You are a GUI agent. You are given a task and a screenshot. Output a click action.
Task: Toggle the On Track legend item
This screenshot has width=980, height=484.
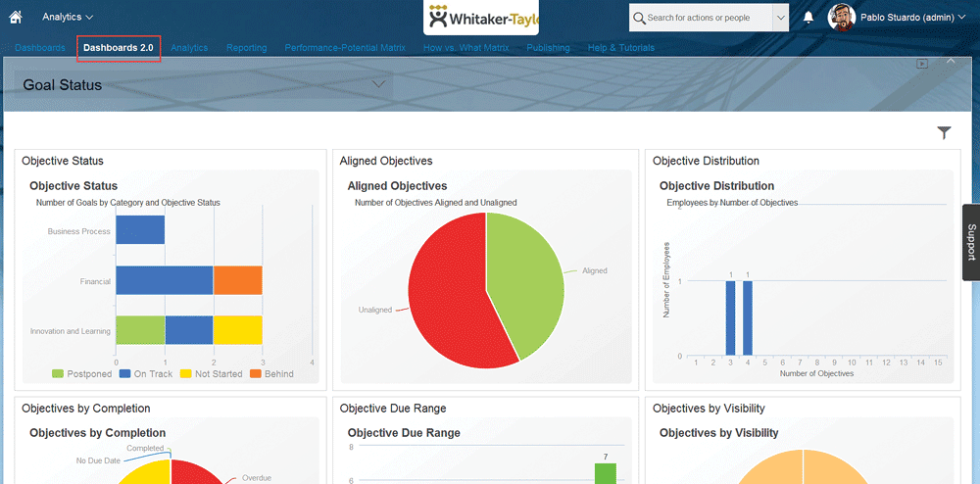click(x=145, y=373)
